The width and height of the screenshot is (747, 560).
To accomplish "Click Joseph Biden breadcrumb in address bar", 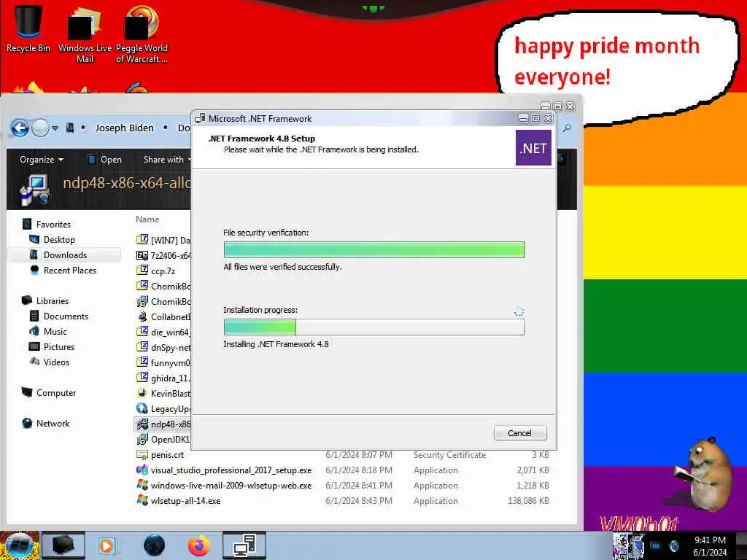I will pos(124,128).
